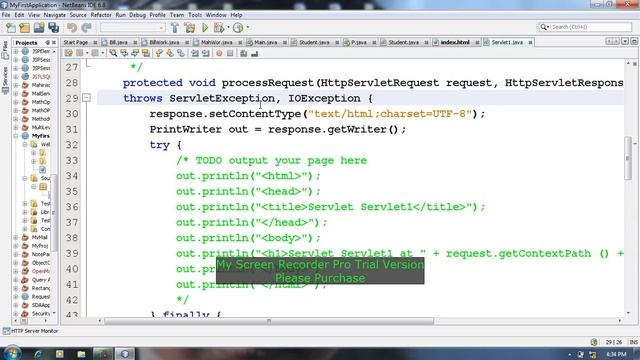
Task: Open the Navigate menu
Action: pos(55,15)
